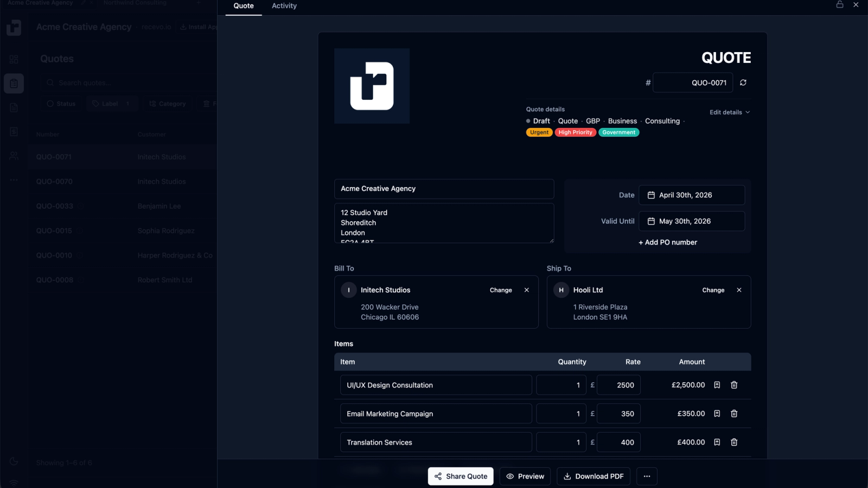Click the Draft status indicator
This screenshot has width=868, height=488.
coord(538,121)
